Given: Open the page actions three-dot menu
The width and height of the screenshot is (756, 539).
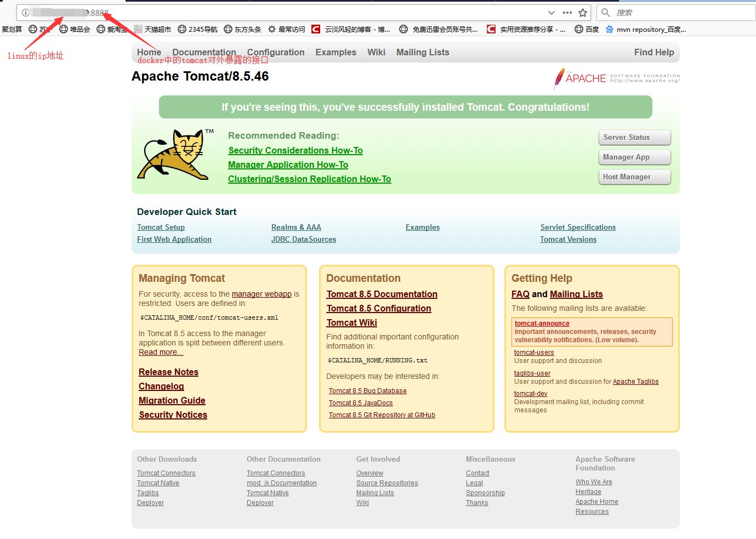Looking at the screenshot, I should 567,13.
